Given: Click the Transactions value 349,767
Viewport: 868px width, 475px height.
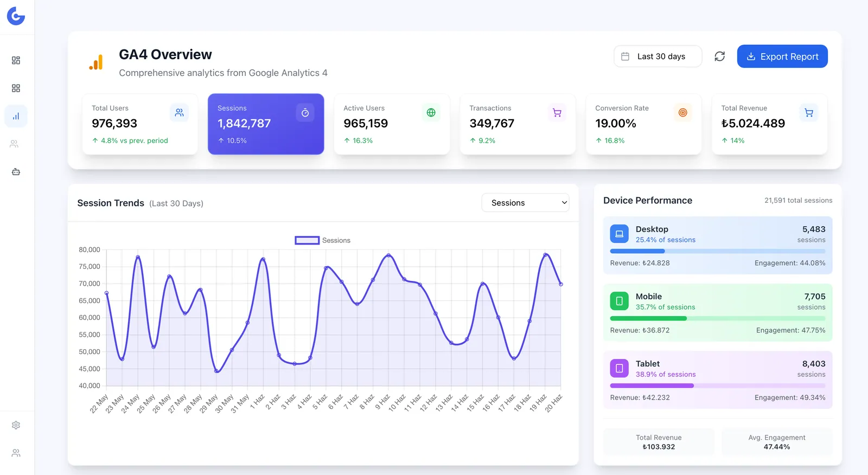Looking at the screenshot, I should point(492,124).
